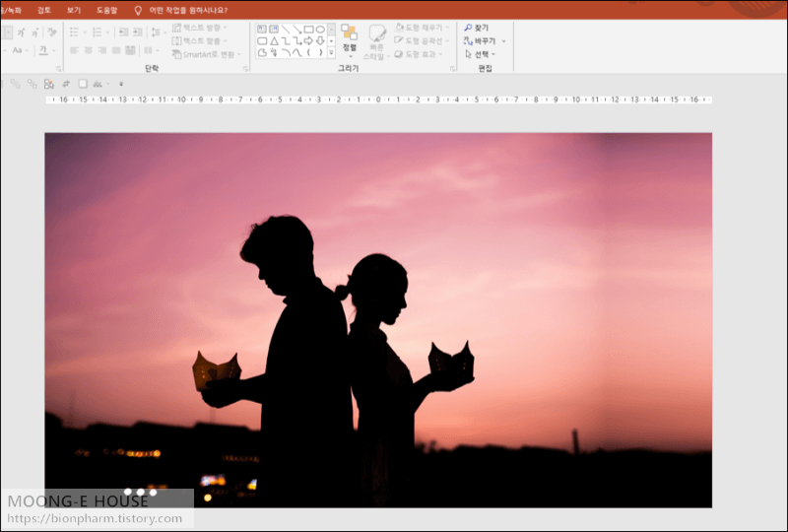Viewport: 788px width, 532px height.
Task: Open the bullets list dropdown
Action: (x=85, y=33)
